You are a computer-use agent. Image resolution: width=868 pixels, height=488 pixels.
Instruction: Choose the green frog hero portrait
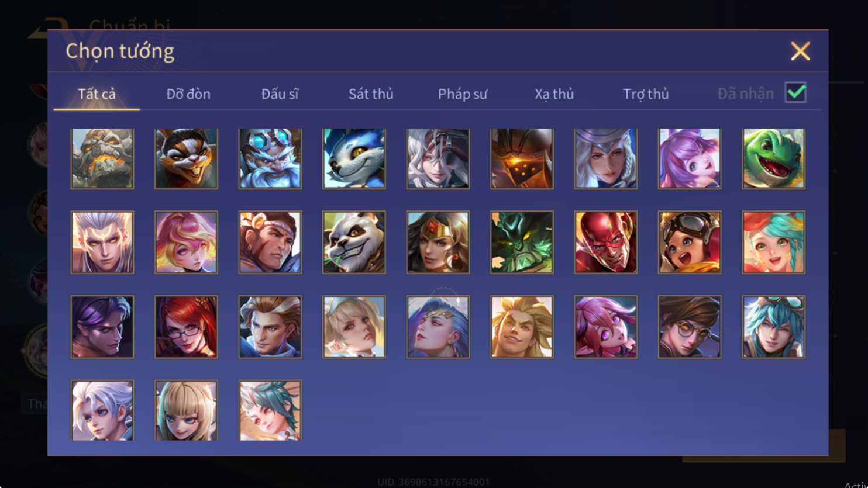pyautogui.click(x=773, y=159)
